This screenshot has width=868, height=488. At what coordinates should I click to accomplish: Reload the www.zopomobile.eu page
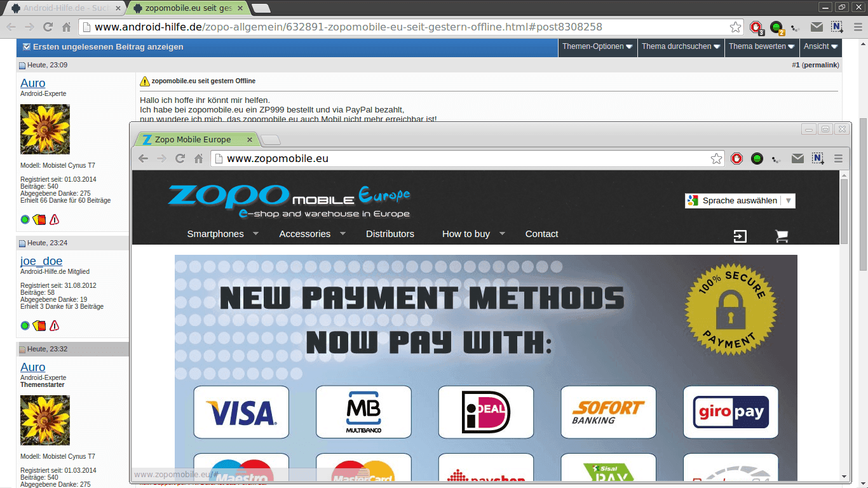point(180,158)
